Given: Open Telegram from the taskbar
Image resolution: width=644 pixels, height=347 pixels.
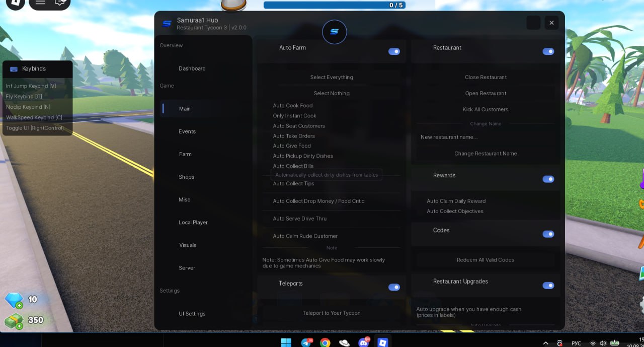Looking at the screenshot, I should 306,343.
